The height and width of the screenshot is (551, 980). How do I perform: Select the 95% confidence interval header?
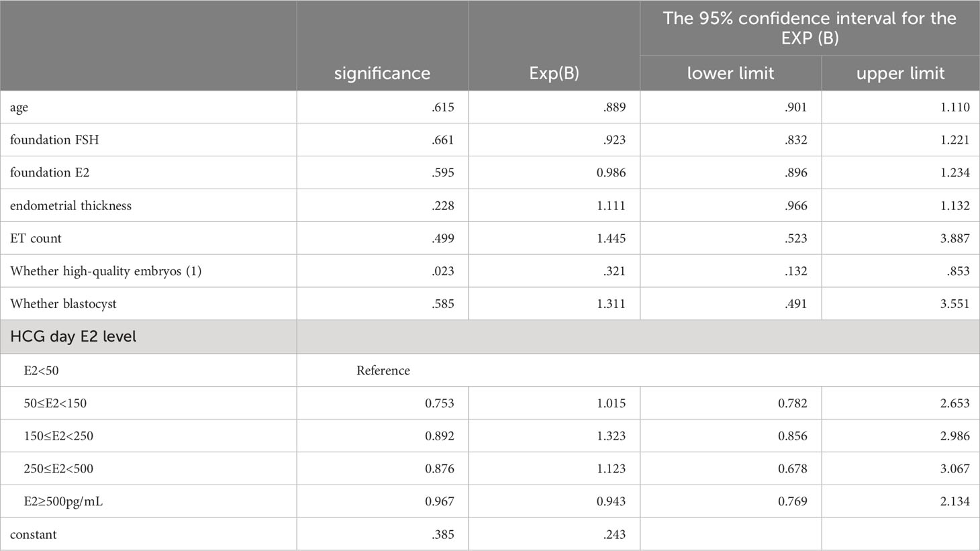(x=810, y=28)
